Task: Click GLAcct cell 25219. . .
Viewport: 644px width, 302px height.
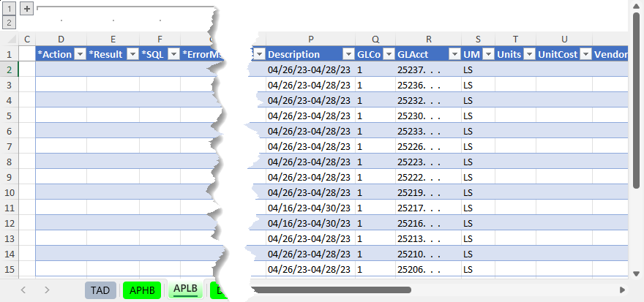Action: point(428,192)
